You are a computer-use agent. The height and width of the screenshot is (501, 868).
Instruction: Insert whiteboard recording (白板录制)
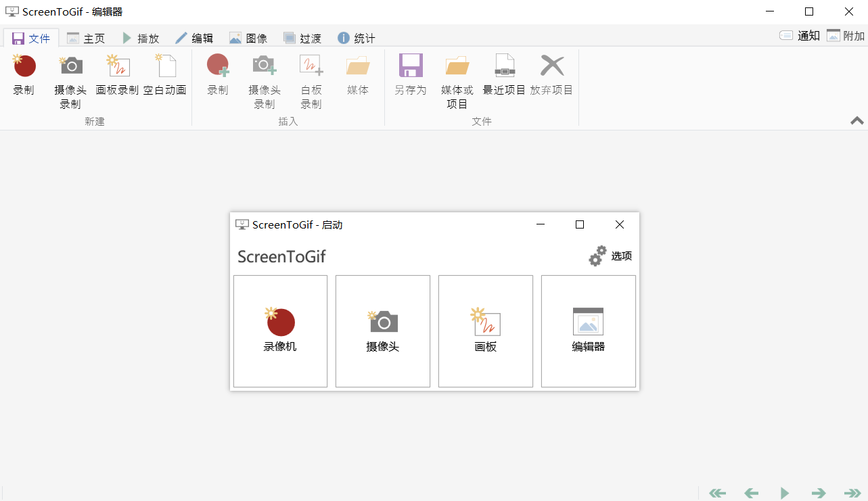[x=311, y=81]
